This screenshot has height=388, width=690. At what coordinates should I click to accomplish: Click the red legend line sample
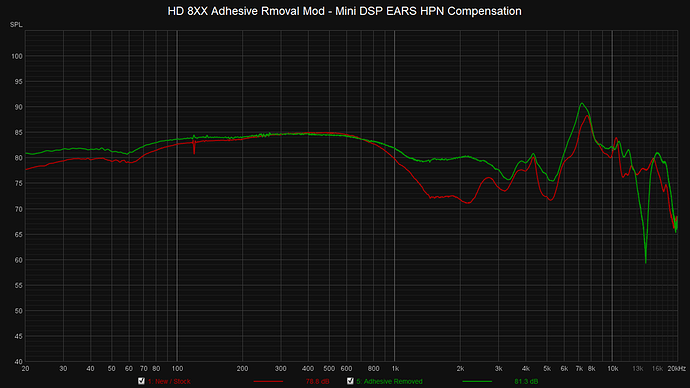tap(268, 381)
